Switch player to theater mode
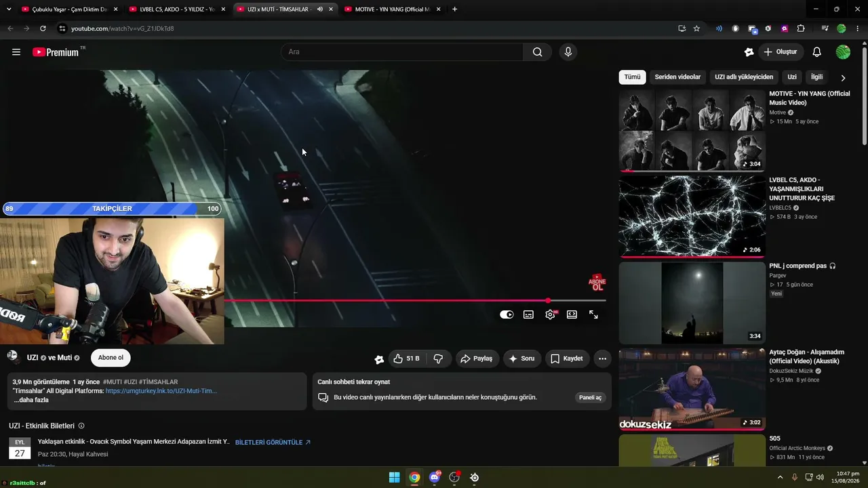Viewport: 868px width, 488px height. click(x=572, y=314)
